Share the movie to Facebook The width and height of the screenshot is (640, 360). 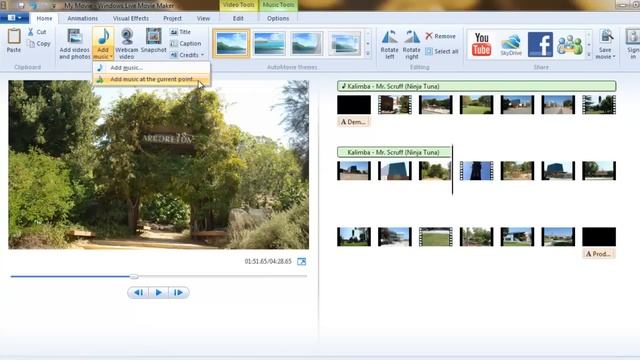(x=540, y=44)
